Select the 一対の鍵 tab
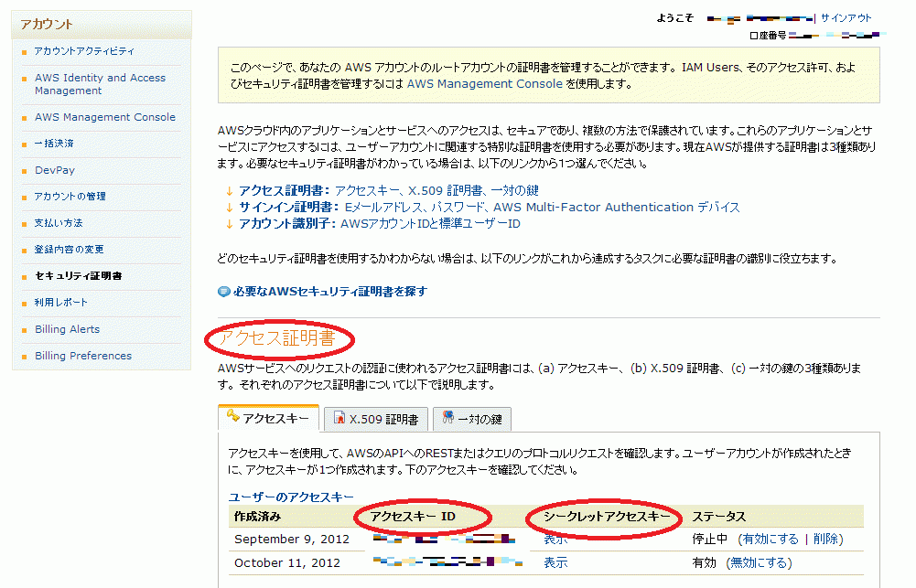 472,419
